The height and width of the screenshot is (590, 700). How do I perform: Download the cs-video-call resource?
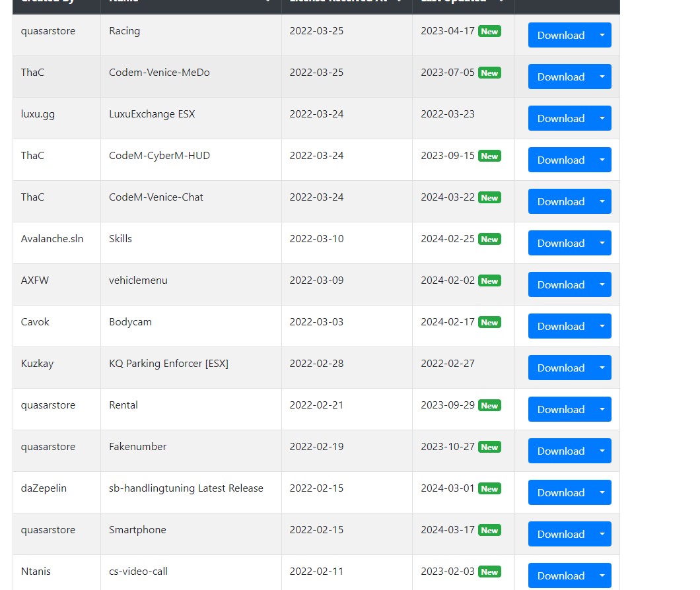(x=561, y=575)
